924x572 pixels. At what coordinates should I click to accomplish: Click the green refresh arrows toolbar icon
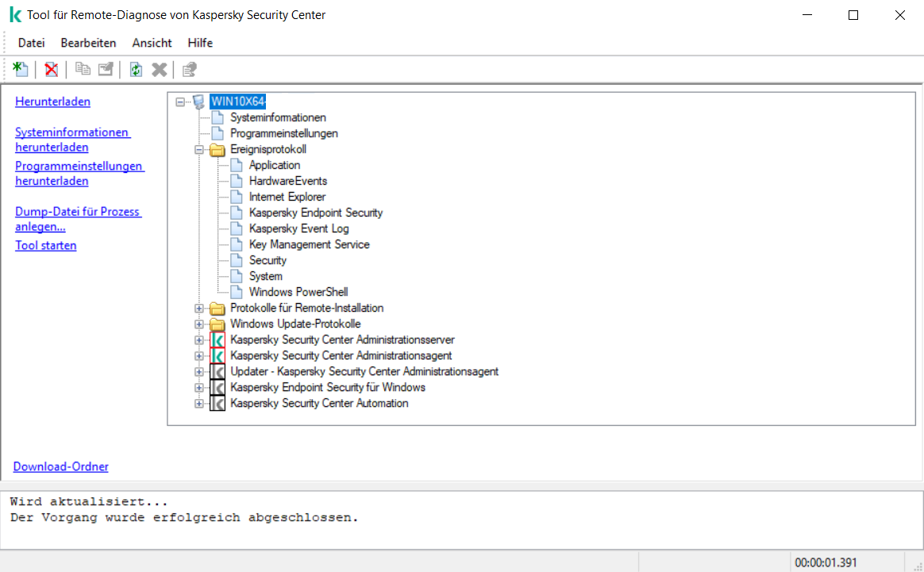(x=136, y=70)
